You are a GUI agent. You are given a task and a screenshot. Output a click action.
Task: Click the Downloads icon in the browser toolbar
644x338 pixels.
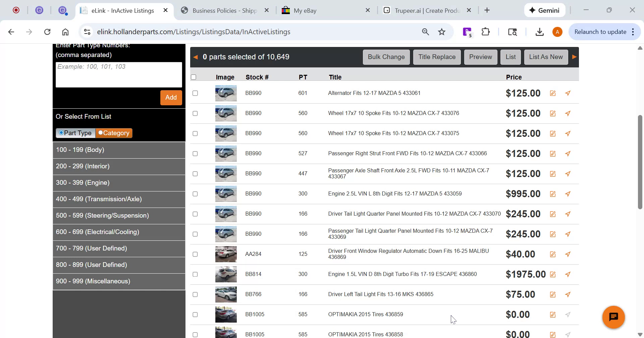[x=539, y=32]
